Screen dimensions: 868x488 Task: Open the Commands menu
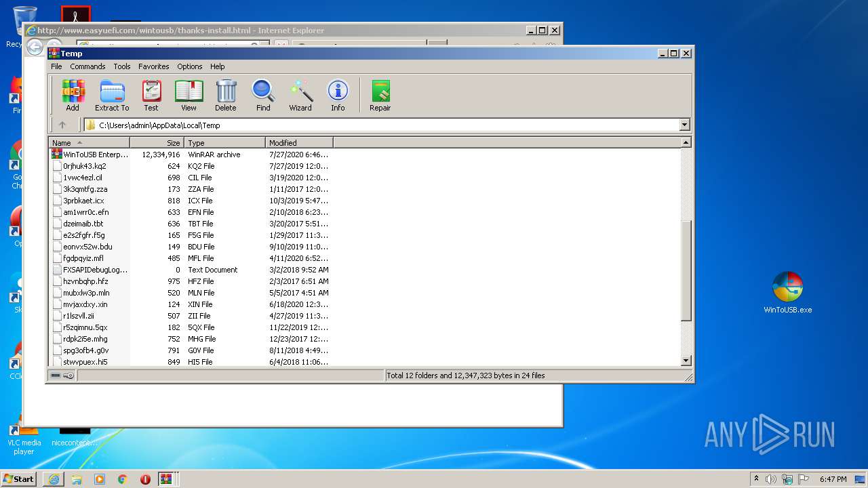[87, 66]
